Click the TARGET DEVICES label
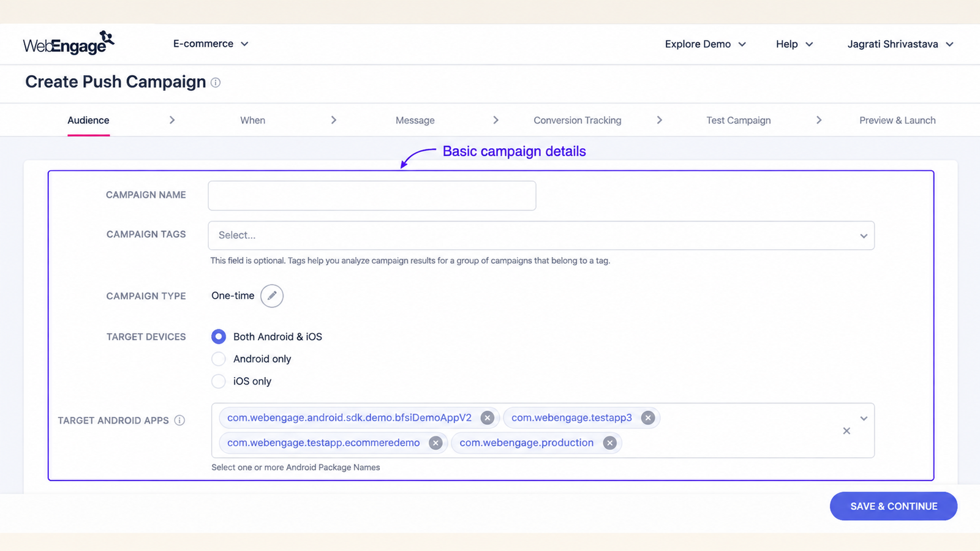The width and height of the screenshot is (980, 551). (x=146, y=337)
